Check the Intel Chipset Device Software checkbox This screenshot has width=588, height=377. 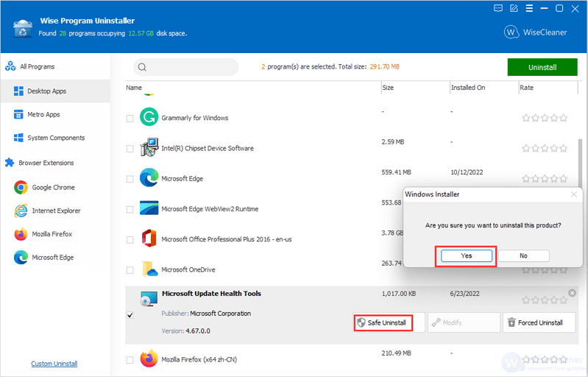(130, 149)
